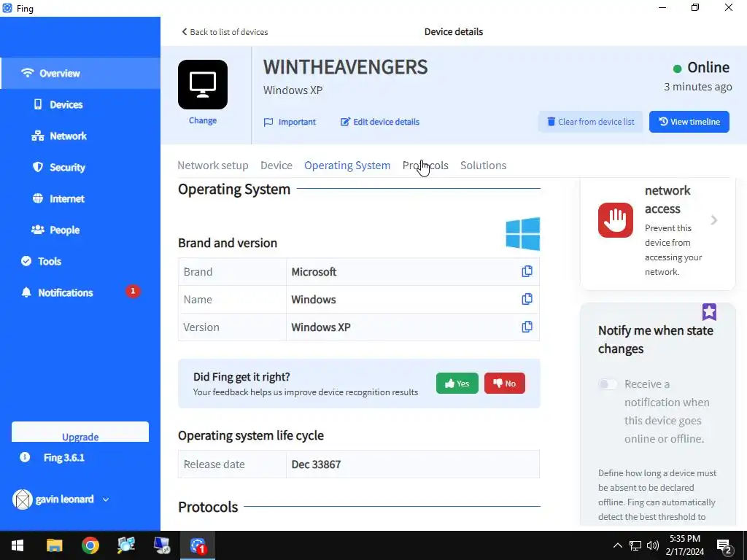The height and width of the screenshot is (560, 747).
Task: Click the volume speaker tray icon
Action: tap(653, 545)
